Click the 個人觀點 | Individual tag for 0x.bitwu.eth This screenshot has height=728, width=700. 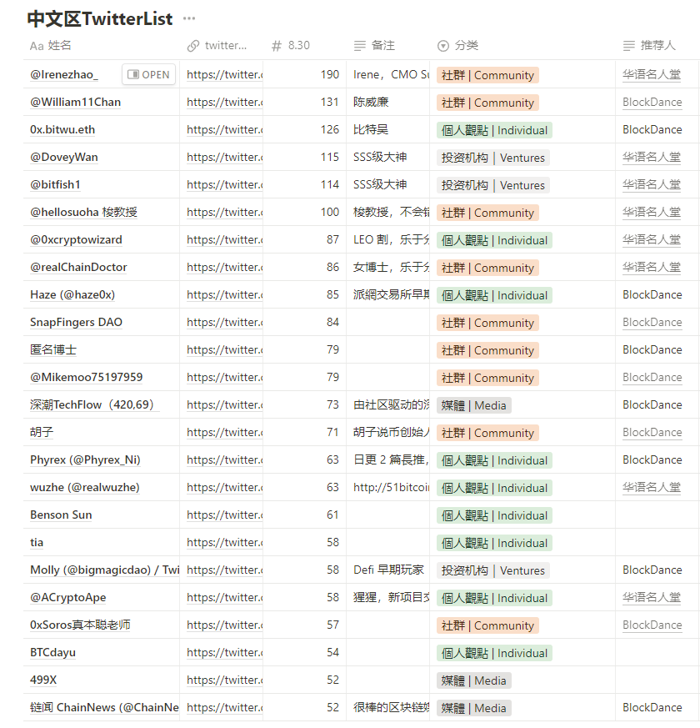494,130
